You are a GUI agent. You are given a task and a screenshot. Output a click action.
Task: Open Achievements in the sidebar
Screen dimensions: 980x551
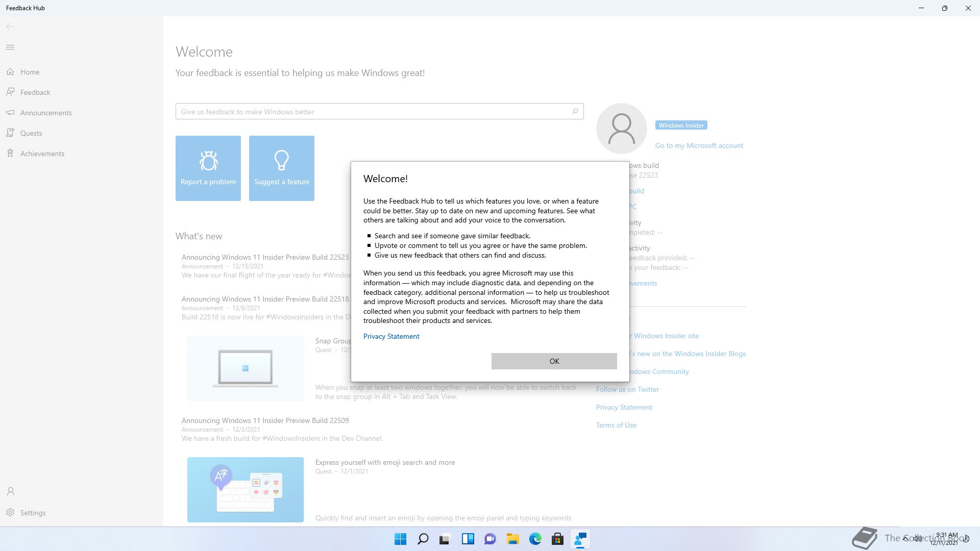coord(82,154)
